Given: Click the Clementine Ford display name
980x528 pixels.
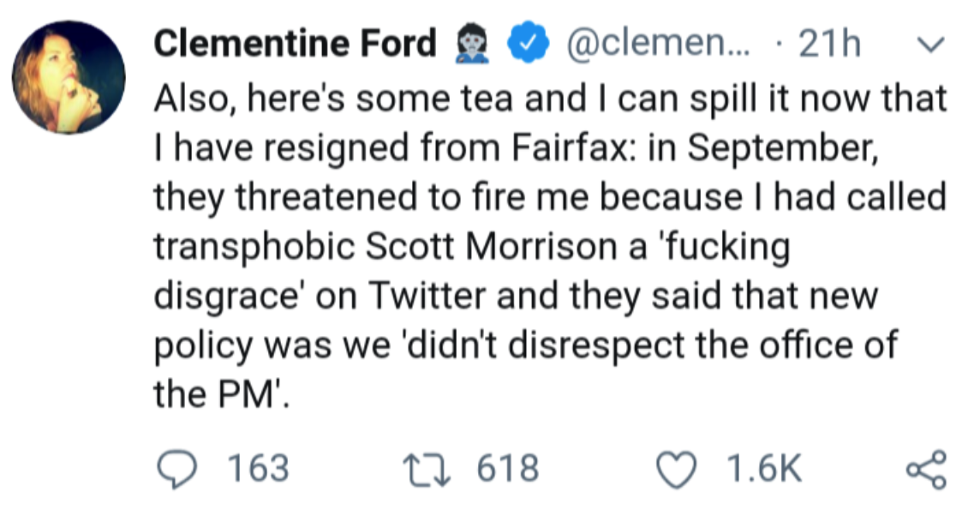Looking at the screenshot, I should 295,45.
